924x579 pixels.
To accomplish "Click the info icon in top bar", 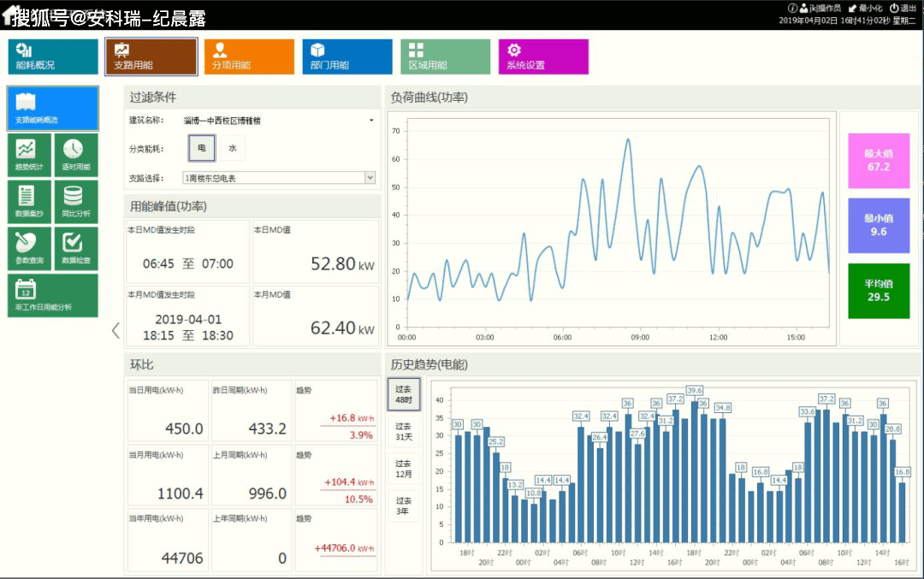I will coord(792,8).
